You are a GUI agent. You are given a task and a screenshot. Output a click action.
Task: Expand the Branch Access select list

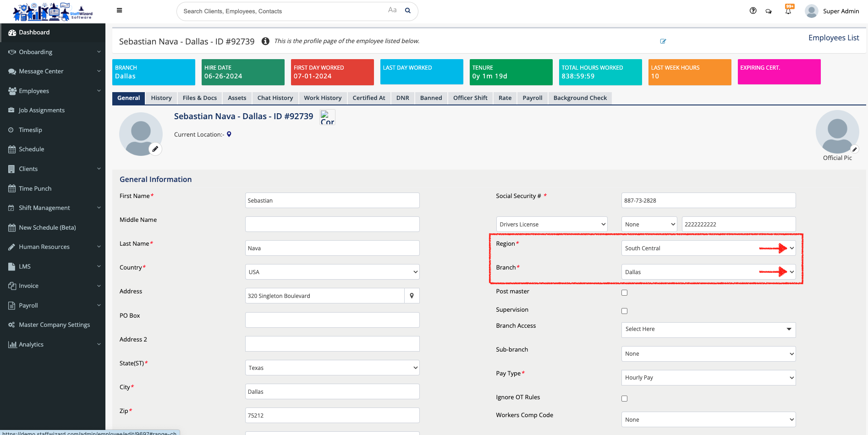tap(708, 330)
